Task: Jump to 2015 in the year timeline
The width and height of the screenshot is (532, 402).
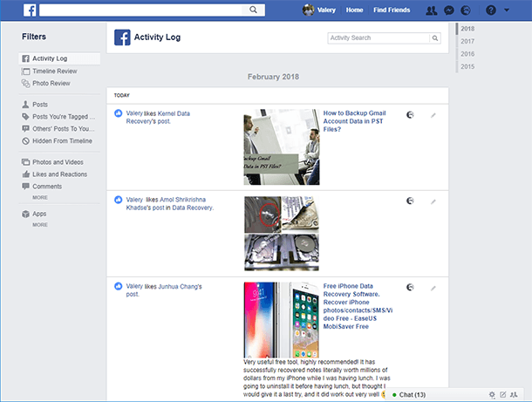Action: pos(467,66)
